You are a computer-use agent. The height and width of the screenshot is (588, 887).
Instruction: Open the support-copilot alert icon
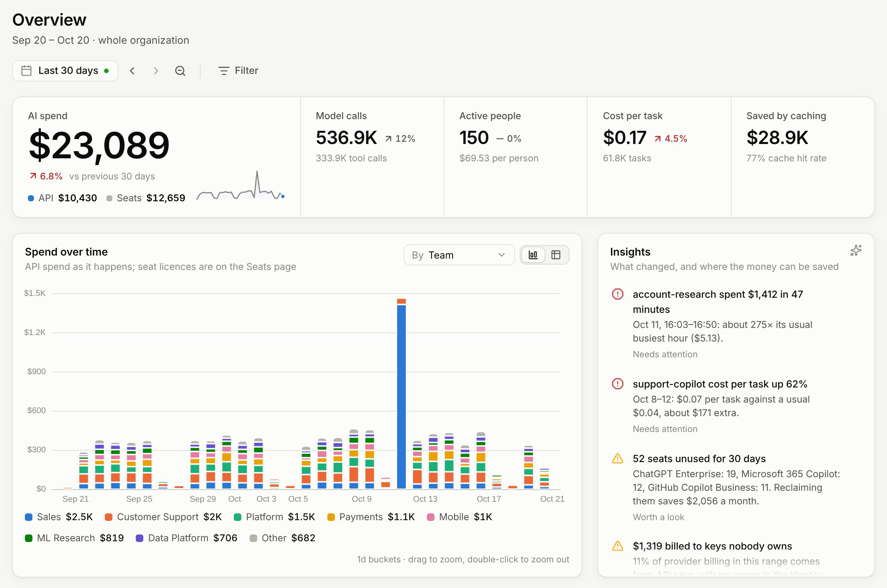618,384
